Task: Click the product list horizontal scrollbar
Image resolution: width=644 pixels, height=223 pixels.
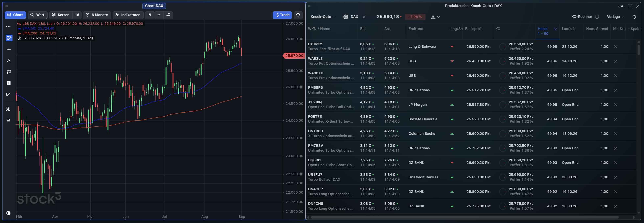Action: pyautogui.click(x=465, y=217)
